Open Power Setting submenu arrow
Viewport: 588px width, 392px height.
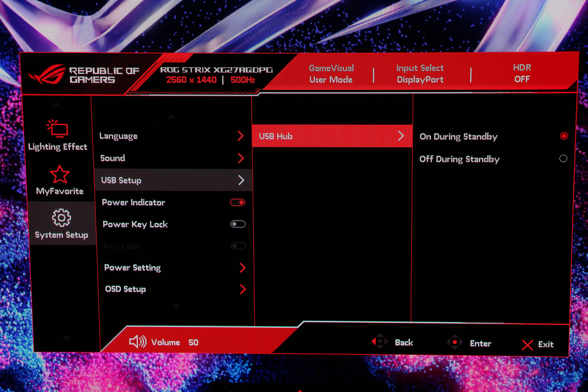242,268
